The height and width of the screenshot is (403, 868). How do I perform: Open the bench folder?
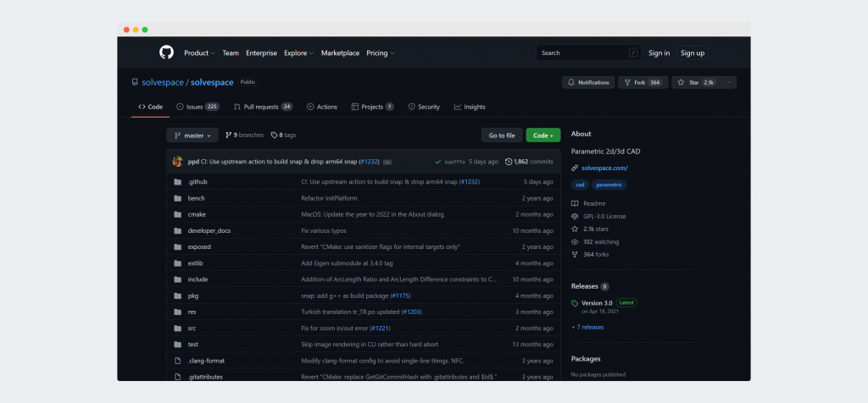pyautogui.click(x=196, y=198)
